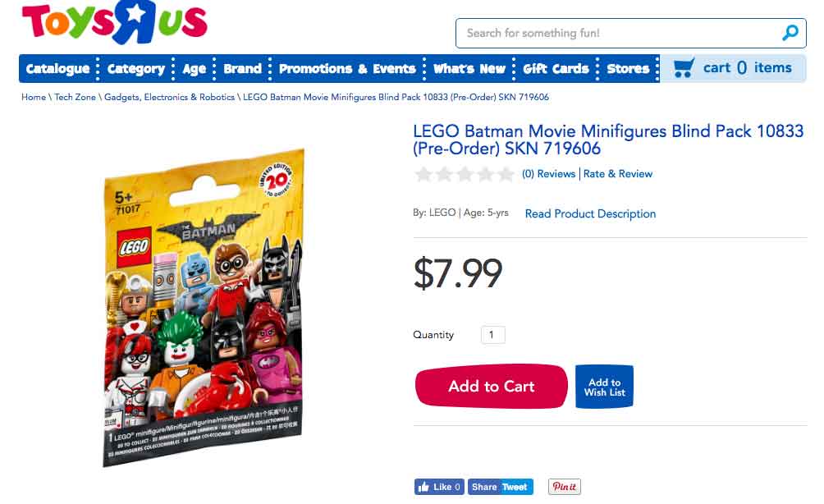Click the Pin it button
Image resolution: width=824 pixels, height=504 pixels.
pos(564,487)
